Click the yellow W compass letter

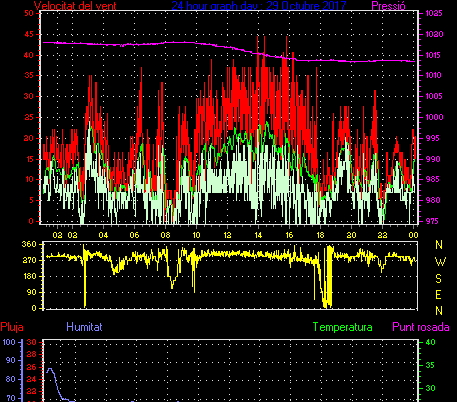point(440,262)
